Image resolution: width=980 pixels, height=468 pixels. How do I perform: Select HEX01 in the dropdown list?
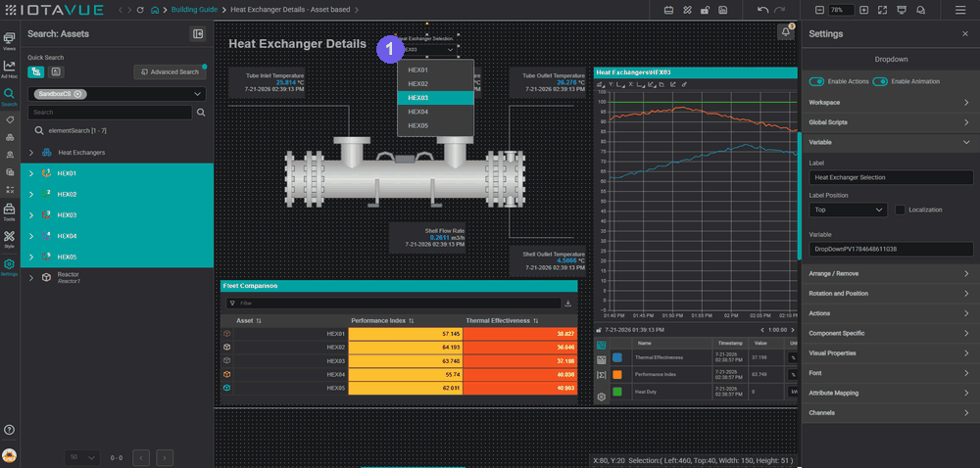tap(436, 70)
